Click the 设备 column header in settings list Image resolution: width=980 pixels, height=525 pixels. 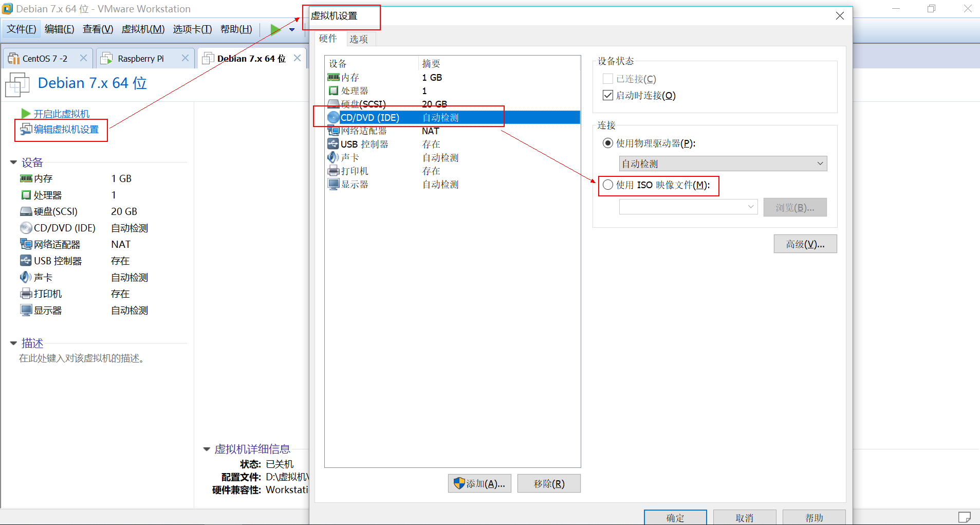[372, 63]
